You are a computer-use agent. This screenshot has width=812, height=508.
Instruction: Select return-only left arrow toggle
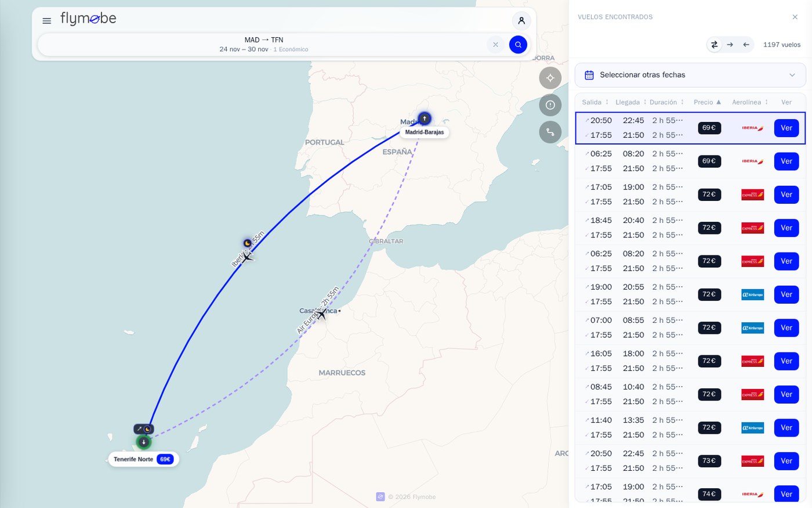coord(746,45)
